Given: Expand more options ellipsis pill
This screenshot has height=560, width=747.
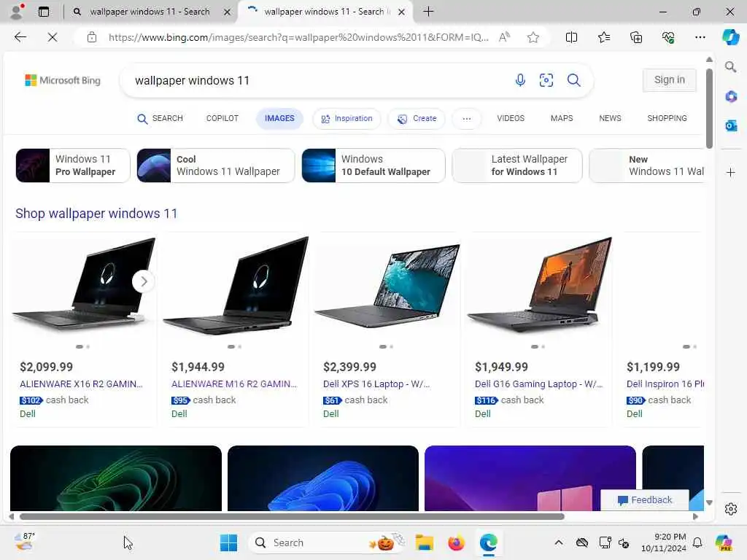Looking at the screenshot, I should coord(466,119).
